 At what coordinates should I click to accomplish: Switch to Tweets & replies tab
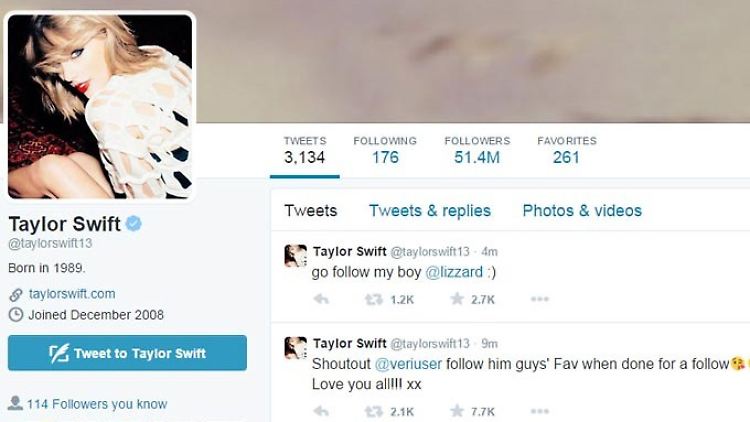click(x=430, y=211)
